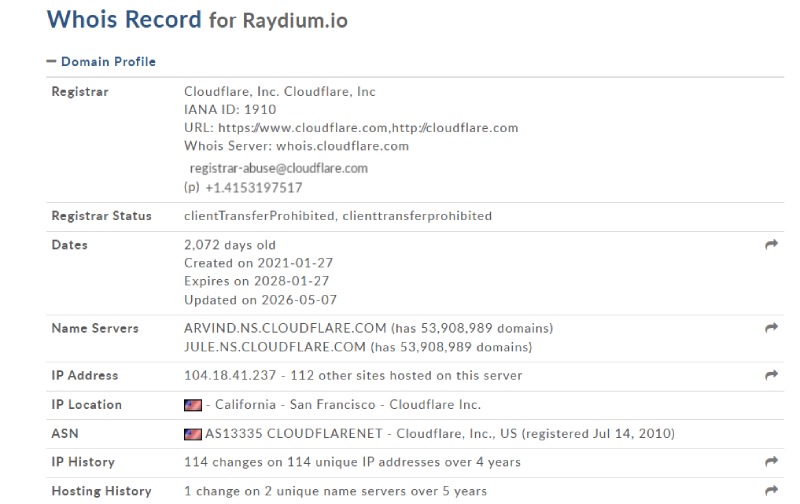Select the registrar name Cloudflare, Inc.

[280, 92]
